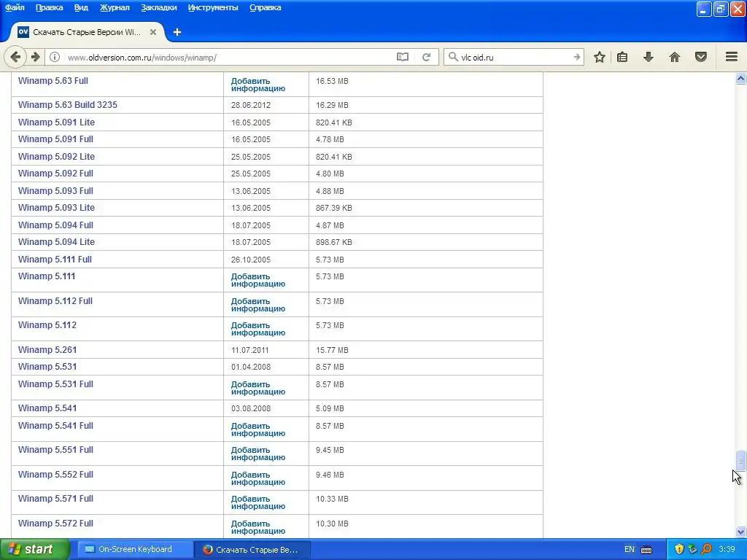747x560 pixels.
Task: Open the Downloads arrow icon
Action: pos(649,57)
